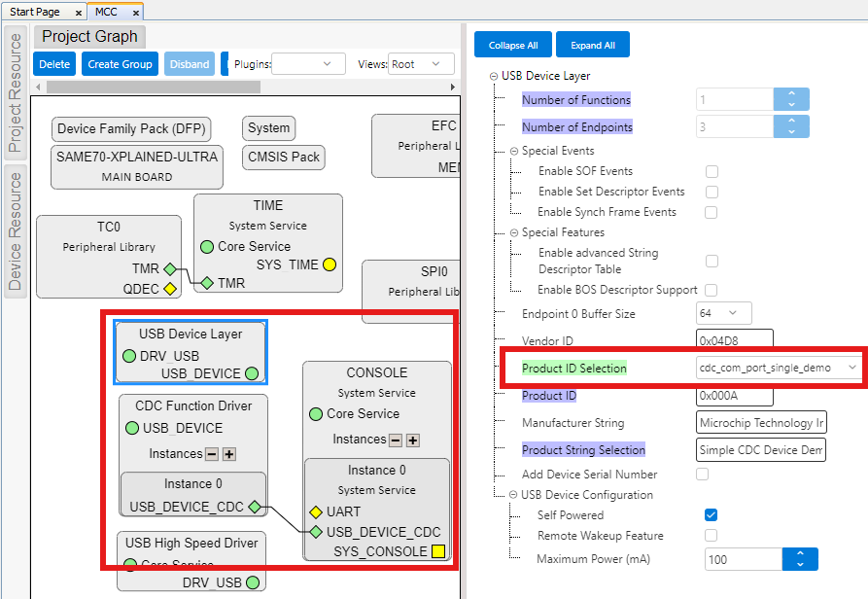Click yellow QDEC diamond on TC0 block
Screen dimensions: 868x599
point(170,289)
